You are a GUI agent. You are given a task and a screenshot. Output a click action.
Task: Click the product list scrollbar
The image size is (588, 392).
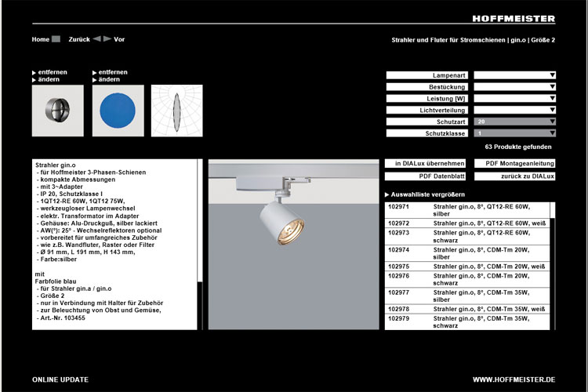click(x=553, y=266)
